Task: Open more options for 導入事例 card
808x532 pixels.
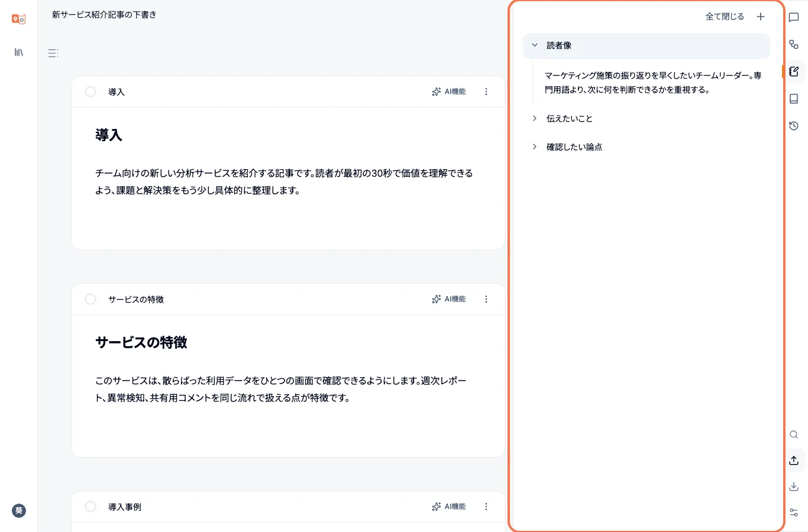Action: point(486,507)
